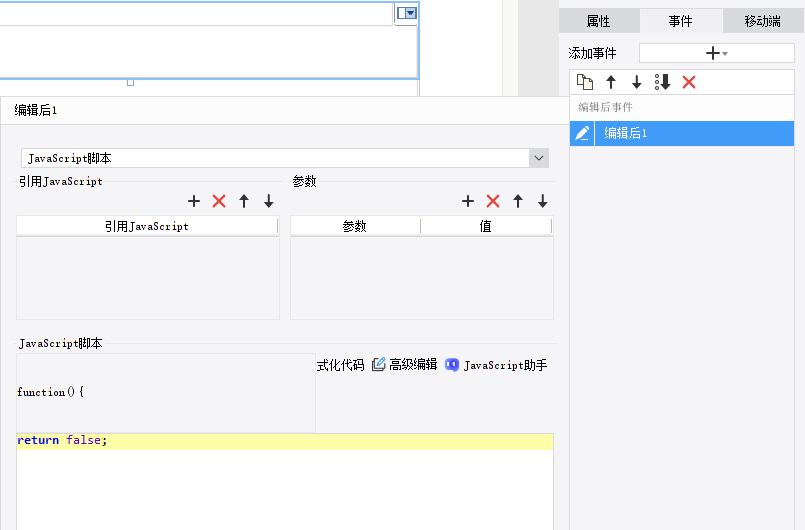
Task: Click the sort events icon
Action: pyautogui.click(x=662, y=82)
